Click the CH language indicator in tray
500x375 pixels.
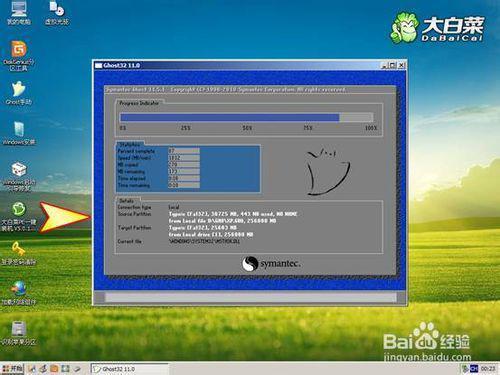pos(474,369)
